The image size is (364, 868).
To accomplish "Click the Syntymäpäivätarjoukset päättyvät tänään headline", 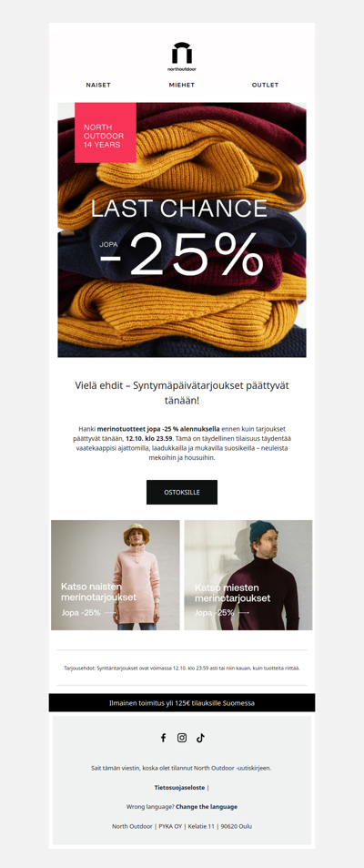I will click(182, 393).
